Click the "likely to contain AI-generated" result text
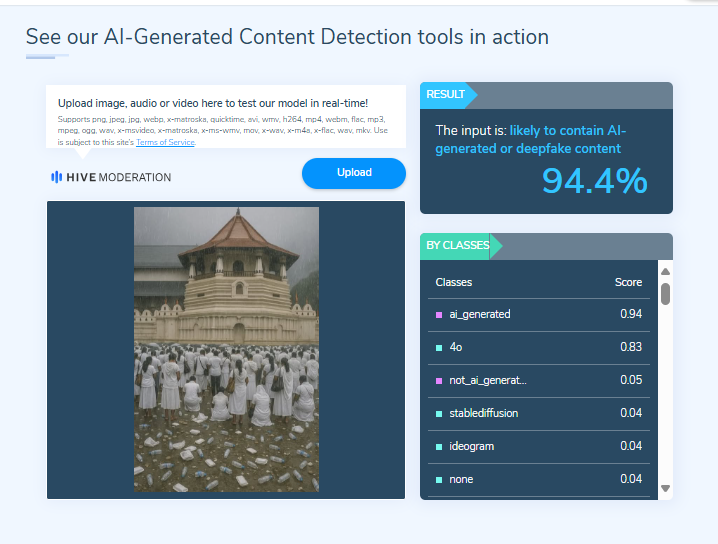 [x=531, y=140]
